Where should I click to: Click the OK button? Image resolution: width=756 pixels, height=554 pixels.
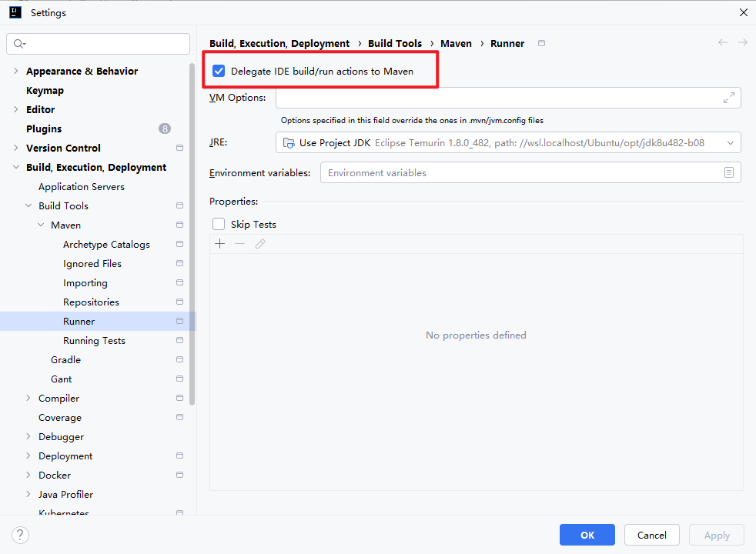pyautogui.click(x=587, y=535)
